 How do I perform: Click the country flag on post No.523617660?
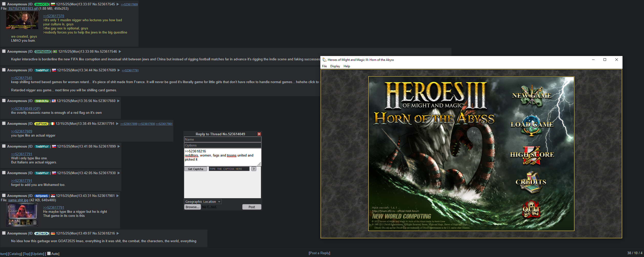pyautogui.click(x=54, y=101)
